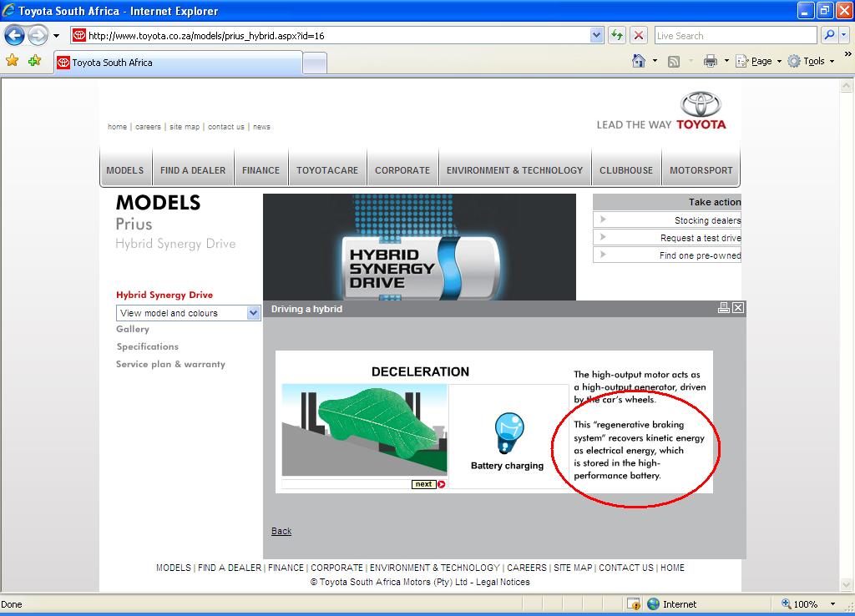This screenshot has height=616, width=855.
Task: Click the Stop loading X icon
Action: (639, 35)
